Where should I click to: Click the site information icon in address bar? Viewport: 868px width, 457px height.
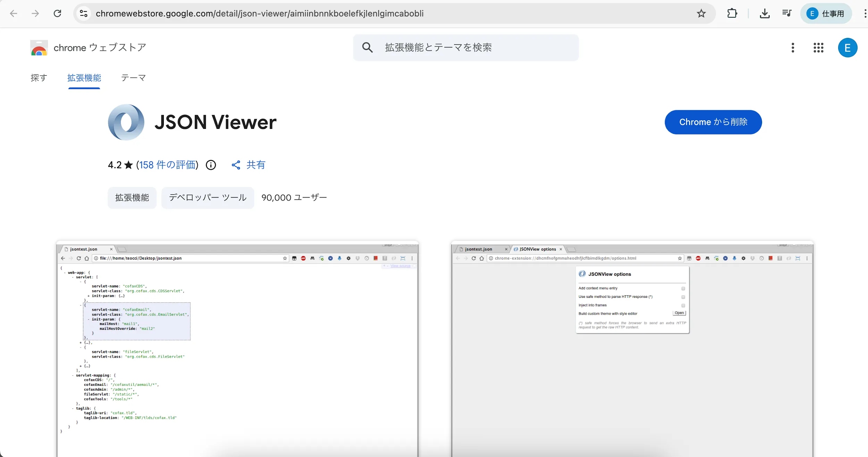pos(84,14)
